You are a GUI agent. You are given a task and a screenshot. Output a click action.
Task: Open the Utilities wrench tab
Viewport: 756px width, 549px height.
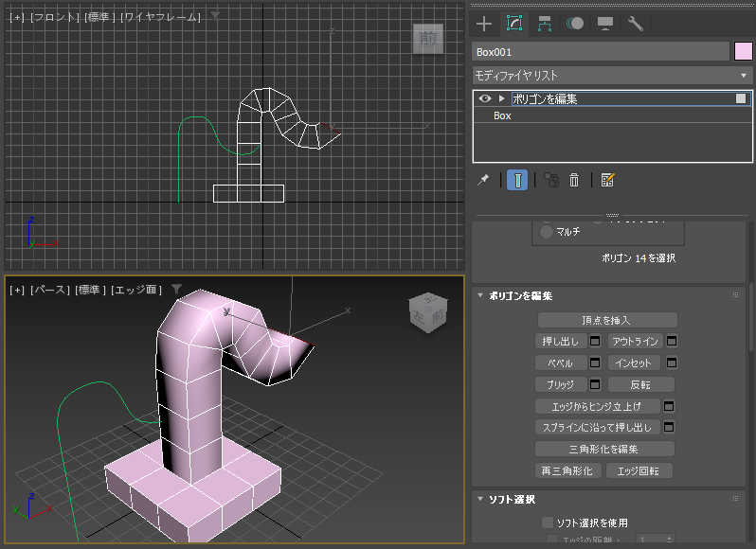636,24
